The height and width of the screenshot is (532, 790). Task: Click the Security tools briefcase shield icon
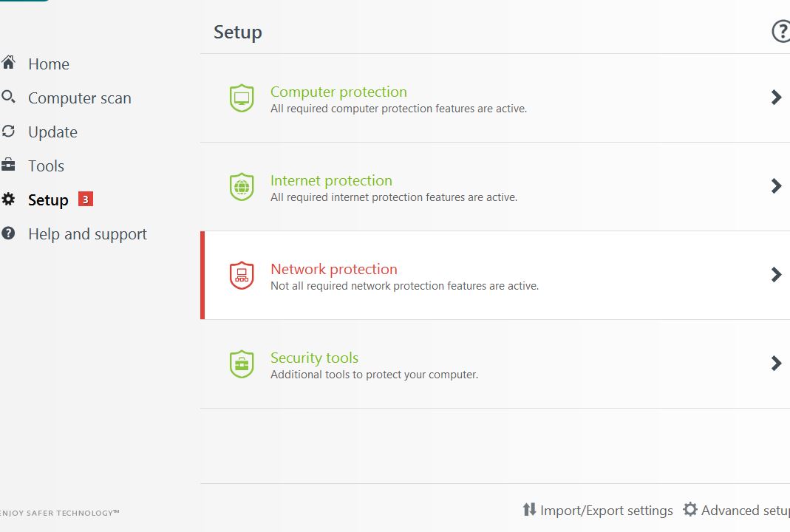tap(242, 364)
